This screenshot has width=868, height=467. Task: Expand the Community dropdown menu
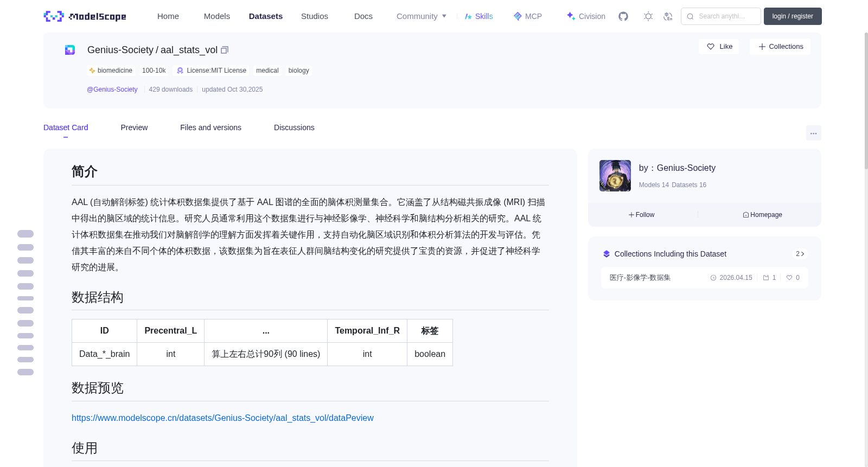422,16
